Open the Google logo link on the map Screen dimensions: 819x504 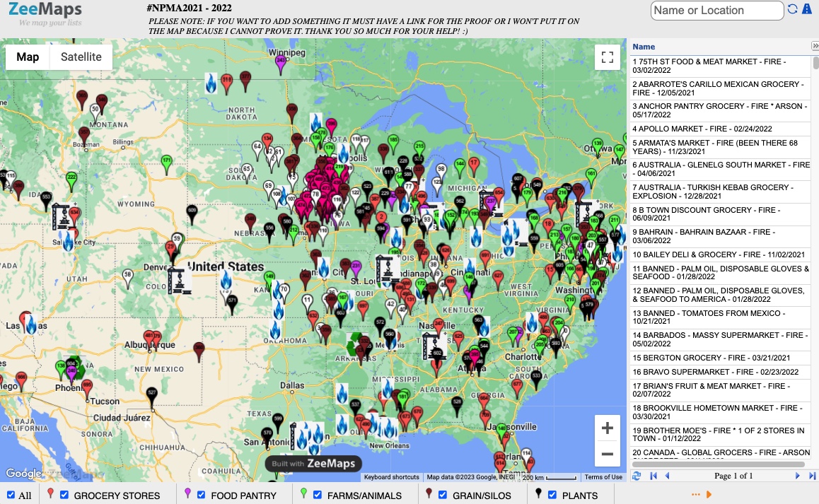(x=23, y=473)
